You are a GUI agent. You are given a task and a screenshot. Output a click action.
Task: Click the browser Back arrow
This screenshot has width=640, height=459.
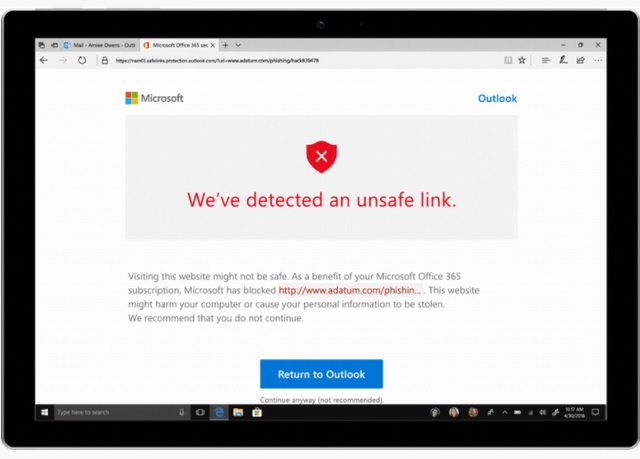coord(44,60)
